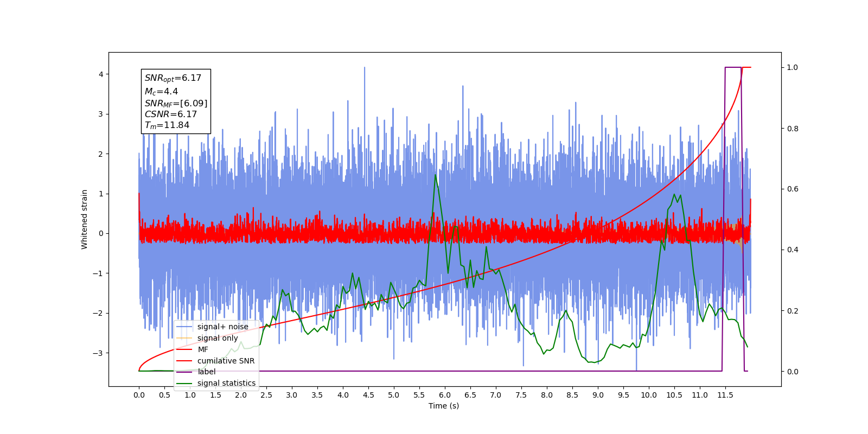Click the 'label' legend entry
868x434 pixels.
click(206, 372)
